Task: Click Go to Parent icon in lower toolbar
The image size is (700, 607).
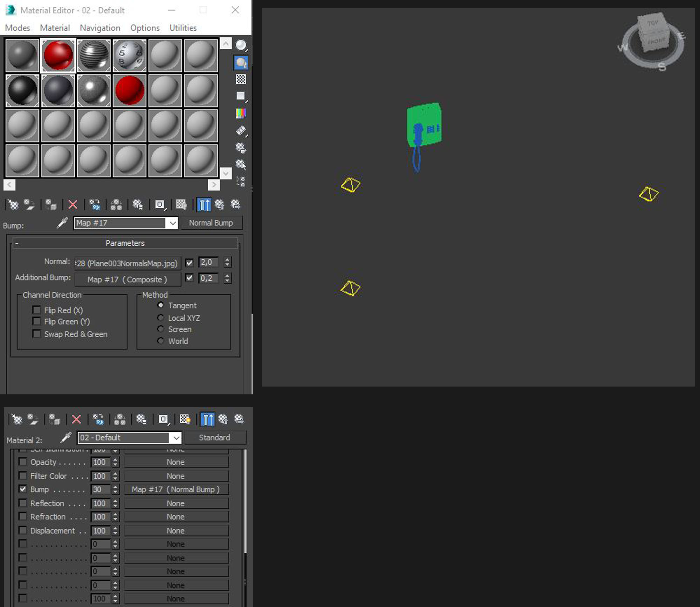Action: (223, 419)
